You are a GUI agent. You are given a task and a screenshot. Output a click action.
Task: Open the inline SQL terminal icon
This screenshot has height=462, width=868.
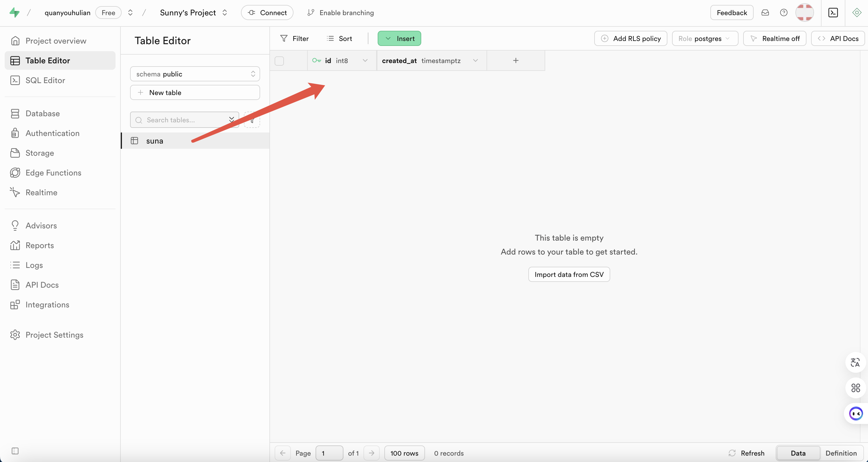coord(833,12)
